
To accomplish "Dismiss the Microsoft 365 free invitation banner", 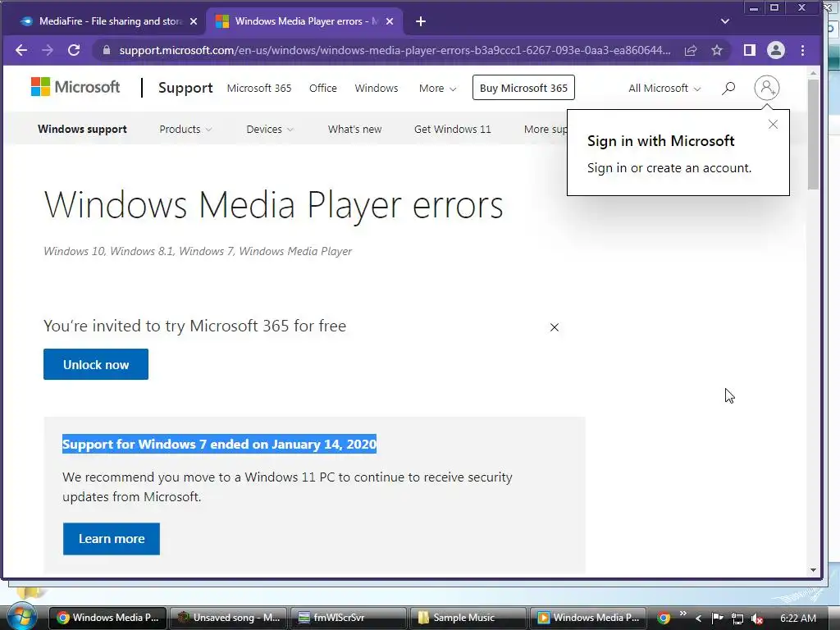I will (x=555, y=327).
